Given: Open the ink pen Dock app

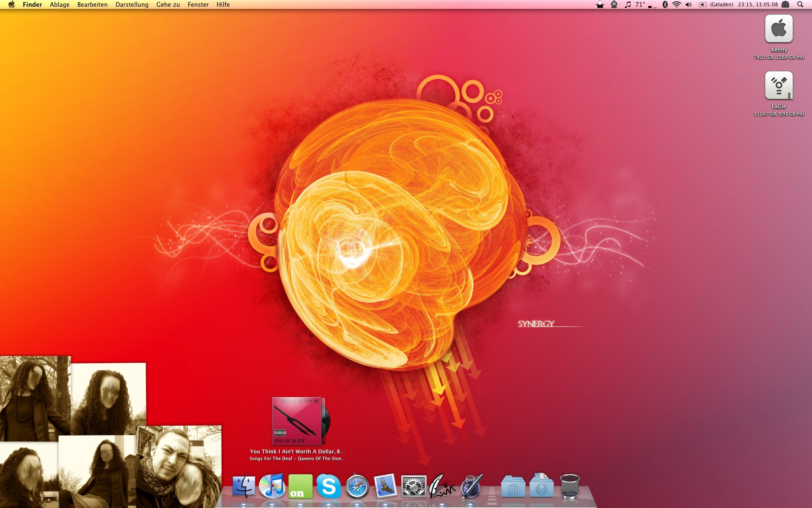Looking at the screenshot, I should coord(471,486).
